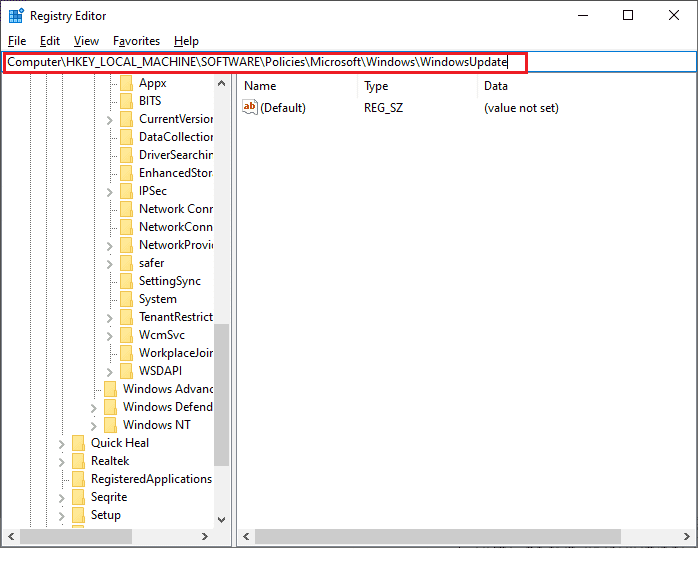Select the Windows Advanced folder icon
This screenshot has height=571, width=698.
click(x=110, y=389)
